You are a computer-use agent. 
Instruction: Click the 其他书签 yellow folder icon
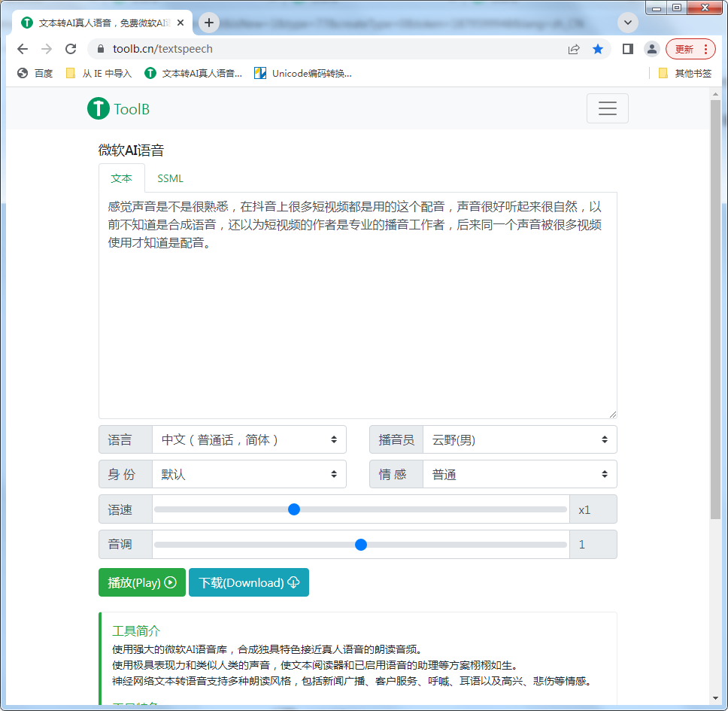click(663, 73)
